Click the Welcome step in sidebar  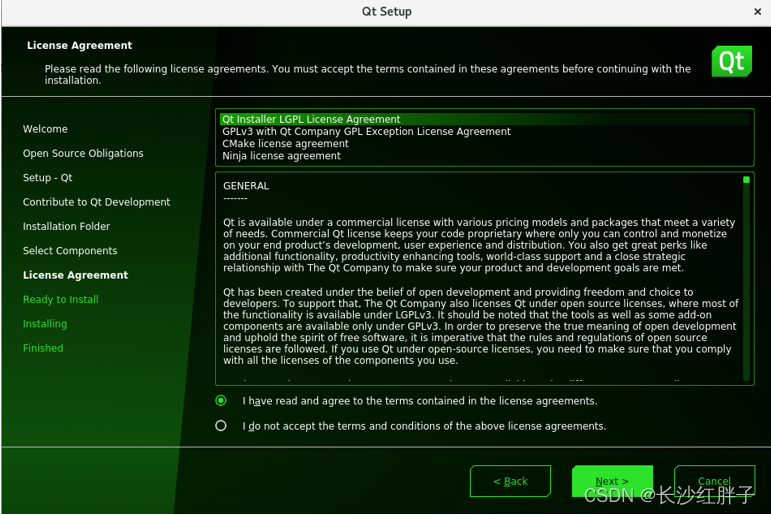coord(45,129)
